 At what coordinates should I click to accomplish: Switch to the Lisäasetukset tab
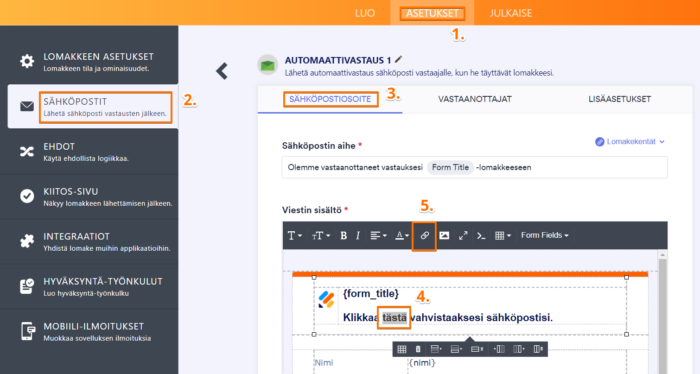(x=619, y=99)
